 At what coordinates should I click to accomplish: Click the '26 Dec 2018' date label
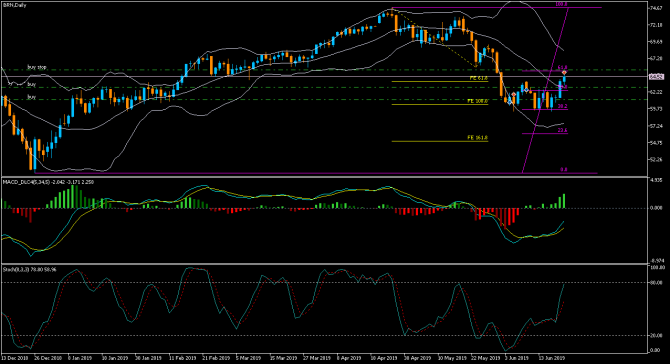coord(48,358)
